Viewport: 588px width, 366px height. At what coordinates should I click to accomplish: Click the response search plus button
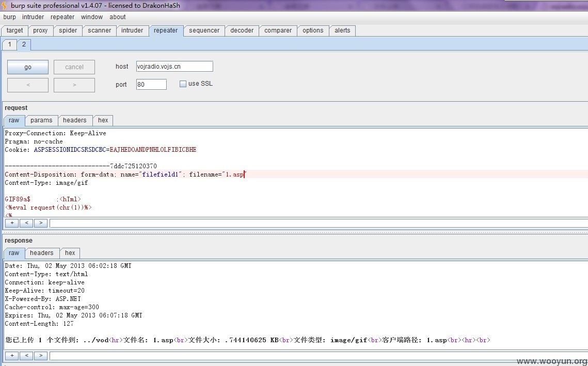[12, 356]
